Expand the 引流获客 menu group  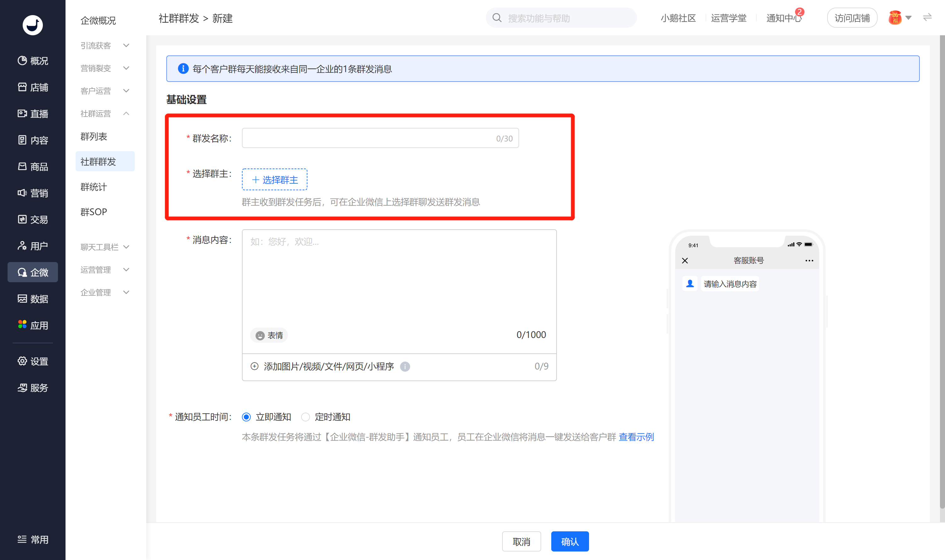click(x=105, y=45)
